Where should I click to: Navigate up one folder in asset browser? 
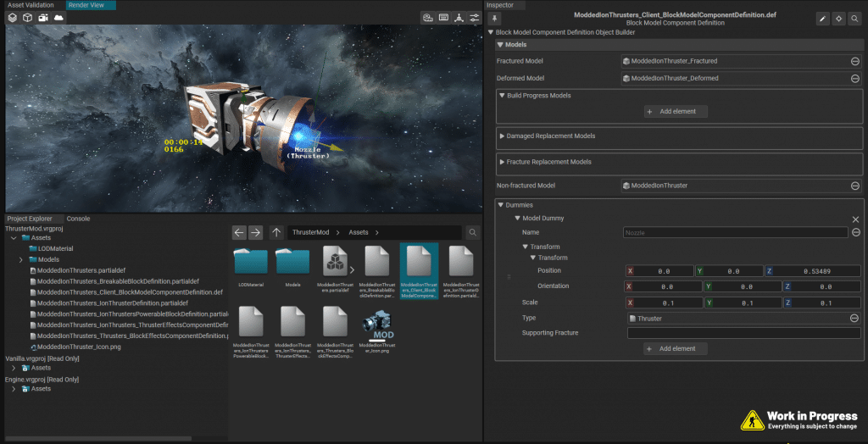(277, 232)
